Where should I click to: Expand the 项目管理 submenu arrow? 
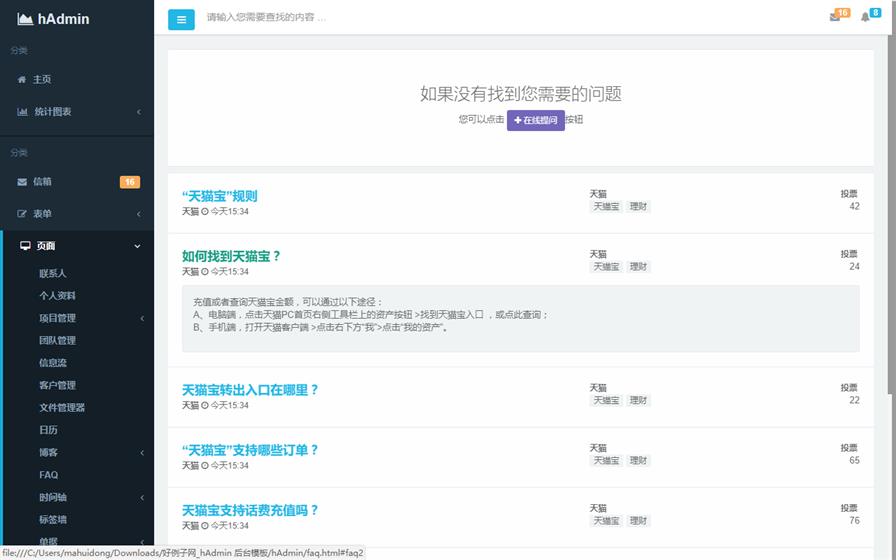click(x=142, y=318)
